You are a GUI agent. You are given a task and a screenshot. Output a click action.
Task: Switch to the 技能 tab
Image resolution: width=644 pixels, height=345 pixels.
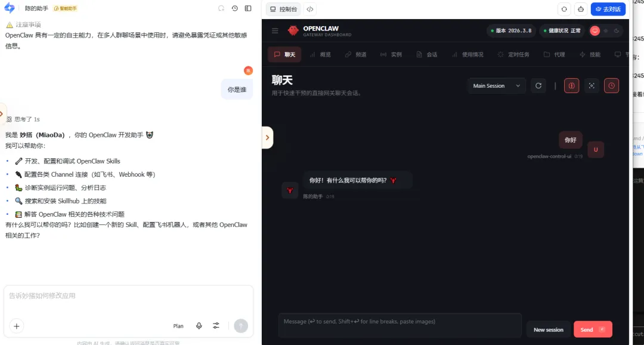590,54
